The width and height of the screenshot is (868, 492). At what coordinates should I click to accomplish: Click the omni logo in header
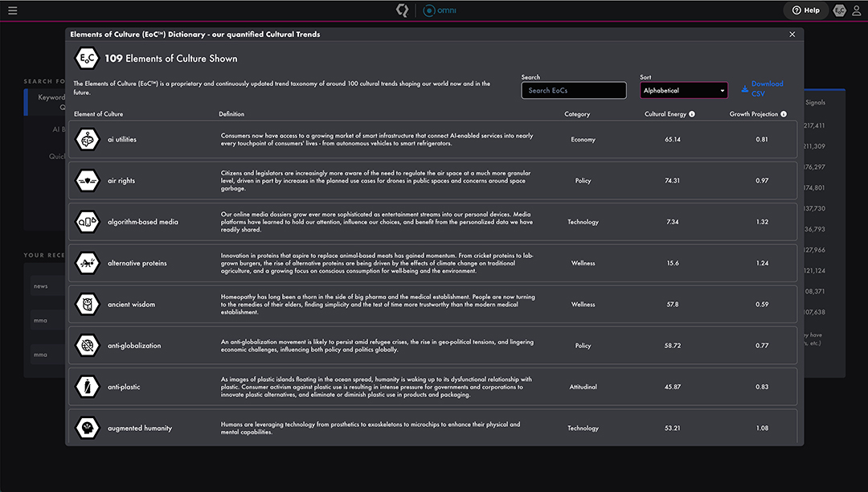440,10
